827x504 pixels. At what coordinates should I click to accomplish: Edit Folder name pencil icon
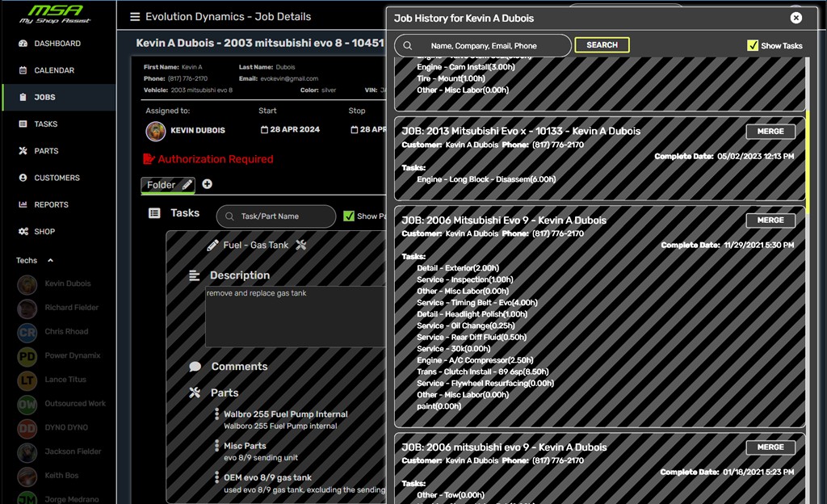pos(187,184)
